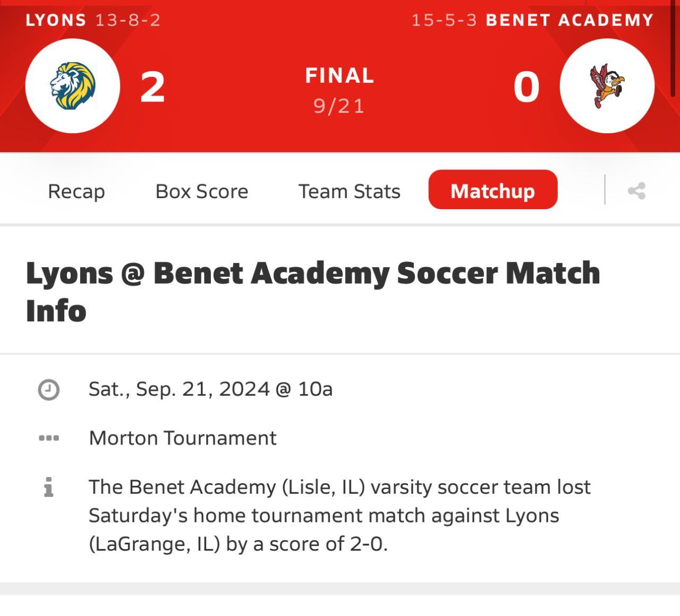
Task: Go to the Team Stats tab
Action: (x=350, y=191)
